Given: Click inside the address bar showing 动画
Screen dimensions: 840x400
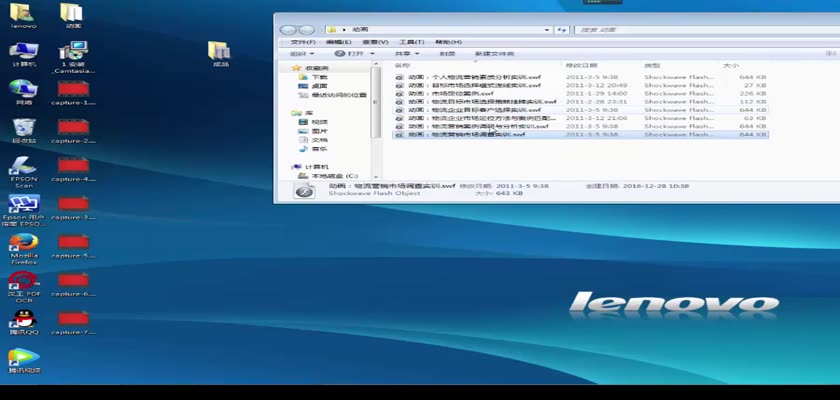Looking at the screenshot, I should (x=438, y=30).
